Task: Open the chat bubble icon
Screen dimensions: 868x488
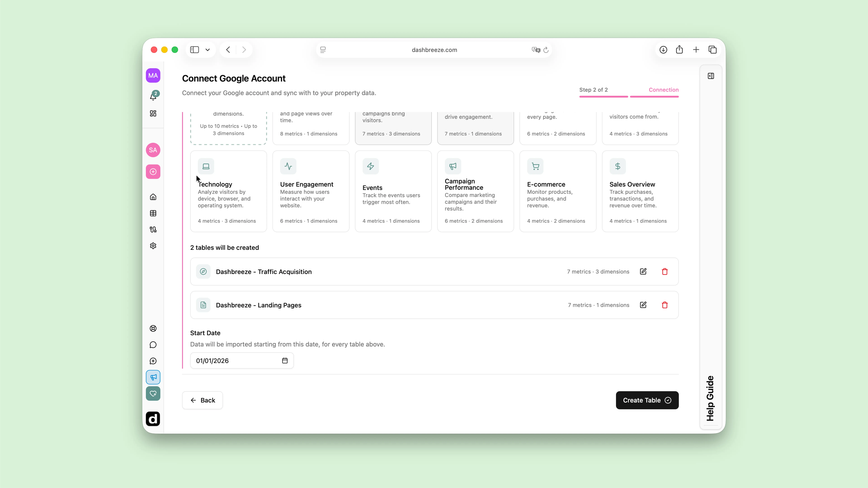Action: pyautogui.click(x=153, y=345)
